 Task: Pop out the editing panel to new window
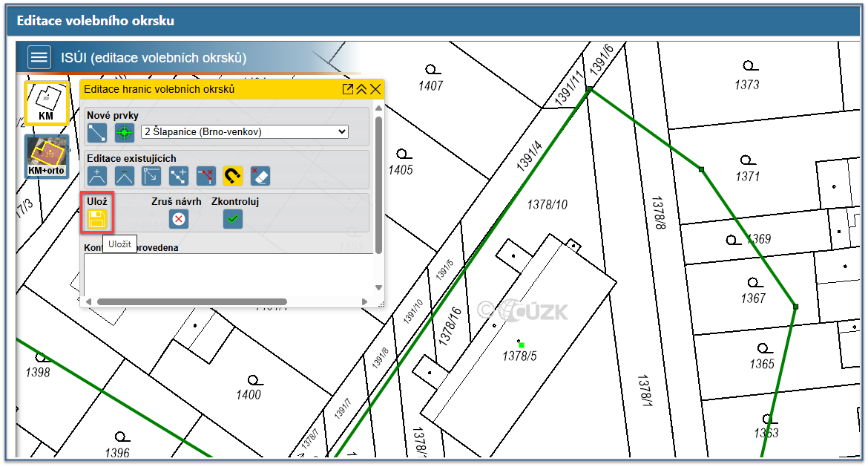pyautogui.click(x=347, y=89)
